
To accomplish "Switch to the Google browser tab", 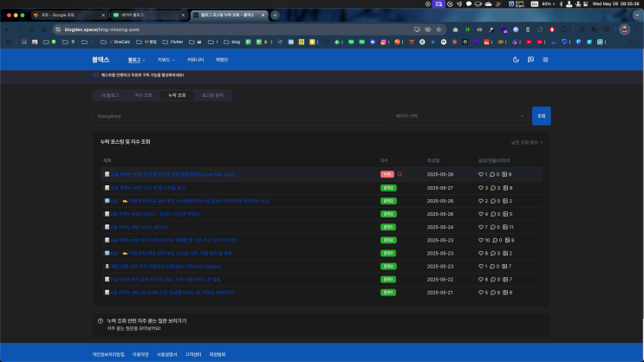I will [x=68, y=15].
